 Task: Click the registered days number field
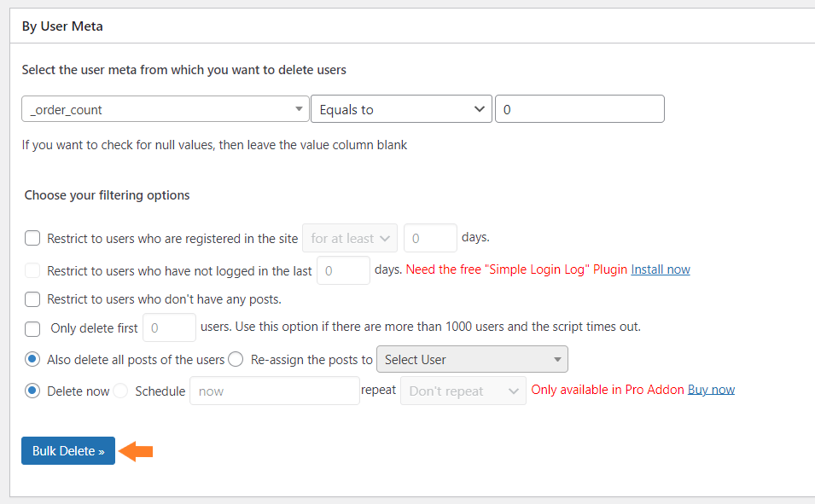(x=430, y=239)
